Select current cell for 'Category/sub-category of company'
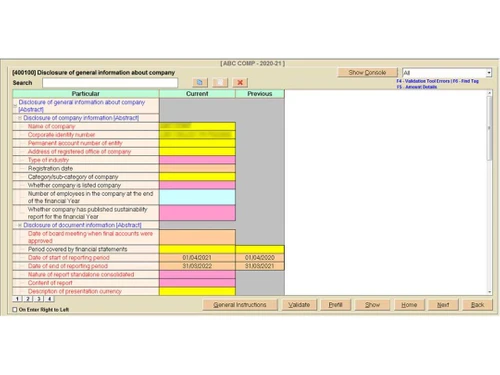 point(197,177)
